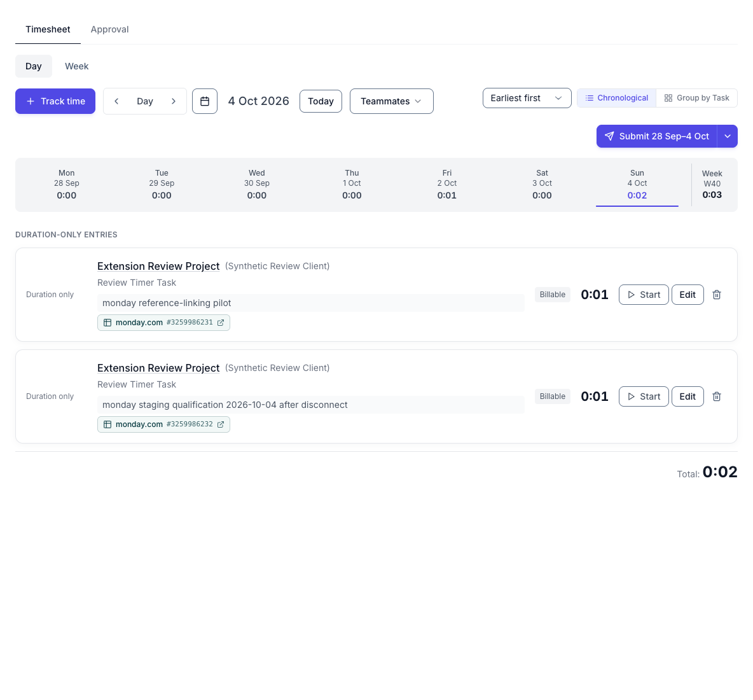
Task: Edit the staging qualification entry
Action: [687, 396]
